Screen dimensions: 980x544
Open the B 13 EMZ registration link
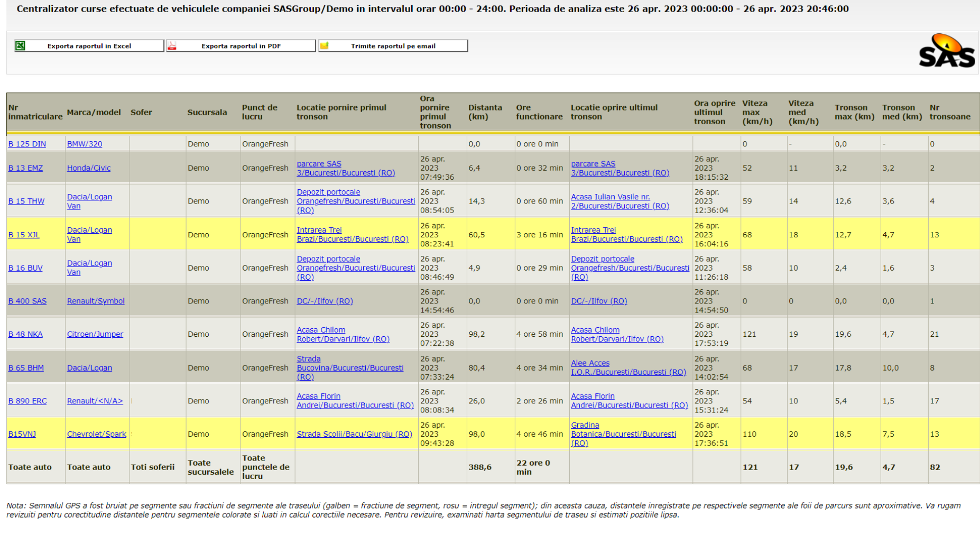25,168
